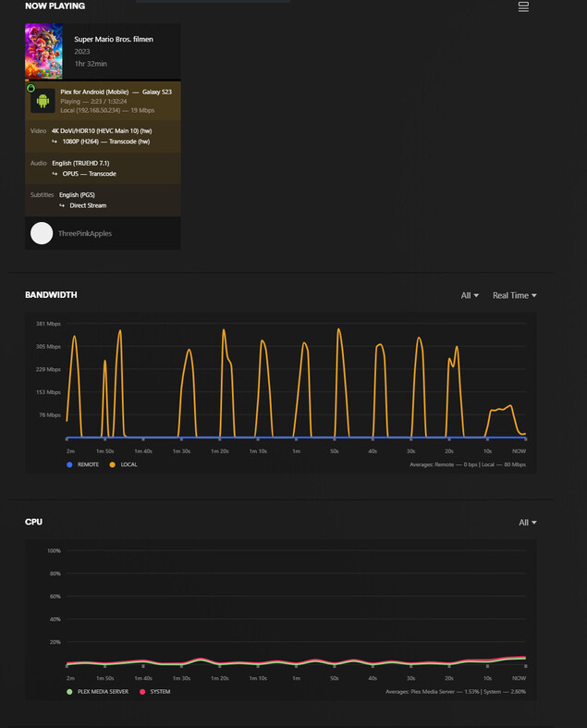Viewport: 587px width, 728px height.
Task: Click the green secure connection lock icon
Action: [x=31, y=88]
